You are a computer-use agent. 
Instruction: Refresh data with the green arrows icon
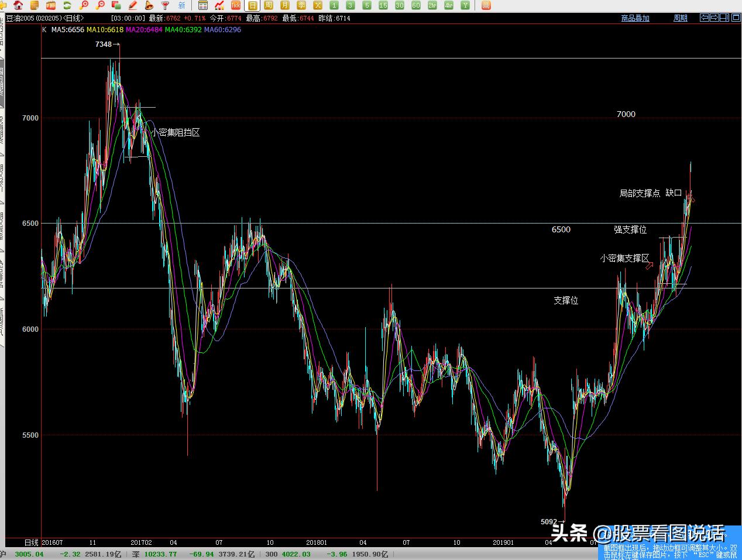[67, 5]
